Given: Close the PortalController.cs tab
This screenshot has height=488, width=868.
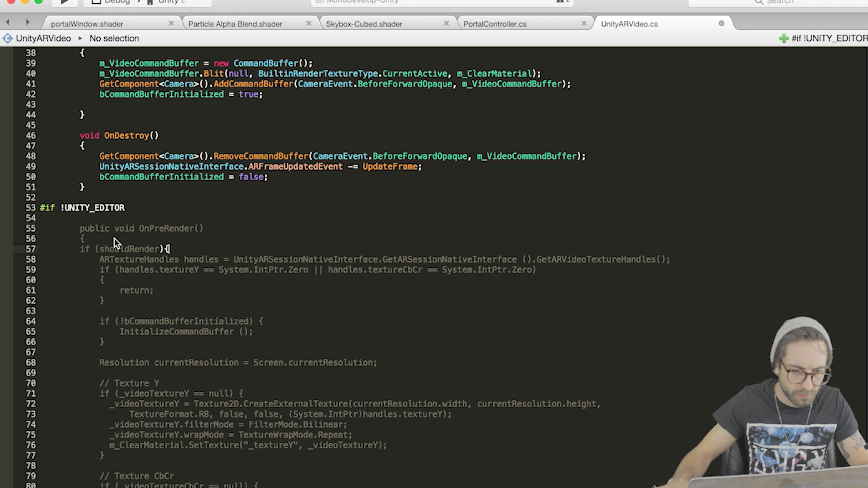Looking at the screenshot, I should click(x=584, y=23).
